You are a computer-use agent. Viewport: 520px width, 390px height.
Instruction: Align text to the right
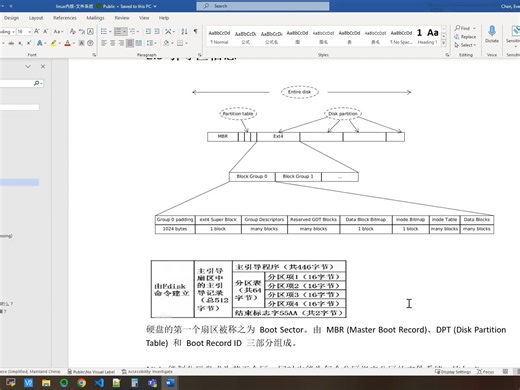tap(121, 43)
